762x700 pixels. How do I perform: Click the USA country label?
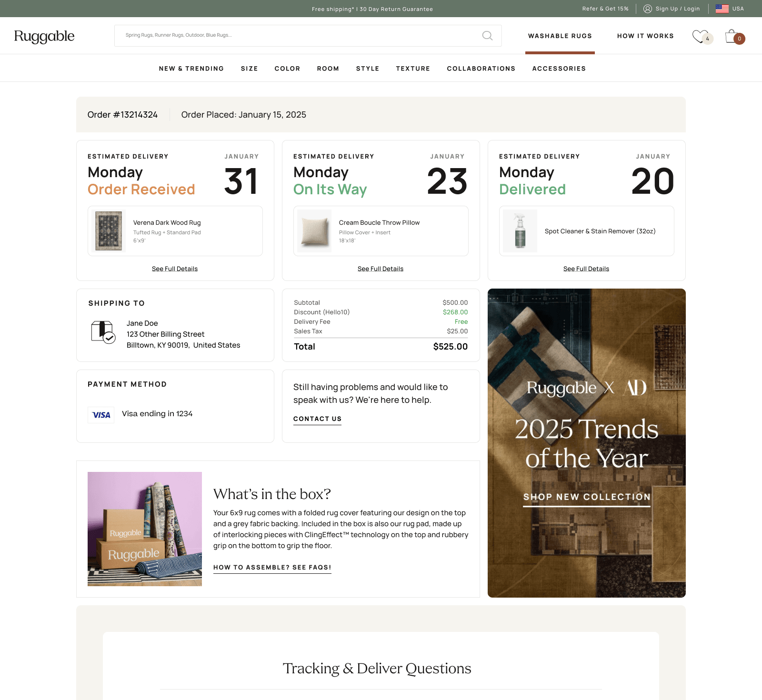738,9
